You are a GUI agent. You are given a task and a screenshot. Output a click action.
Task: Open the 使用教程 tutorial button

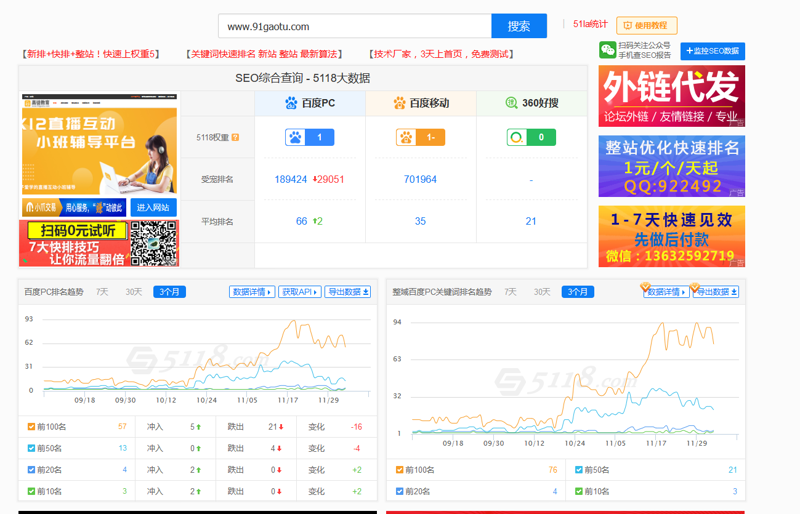646,25
